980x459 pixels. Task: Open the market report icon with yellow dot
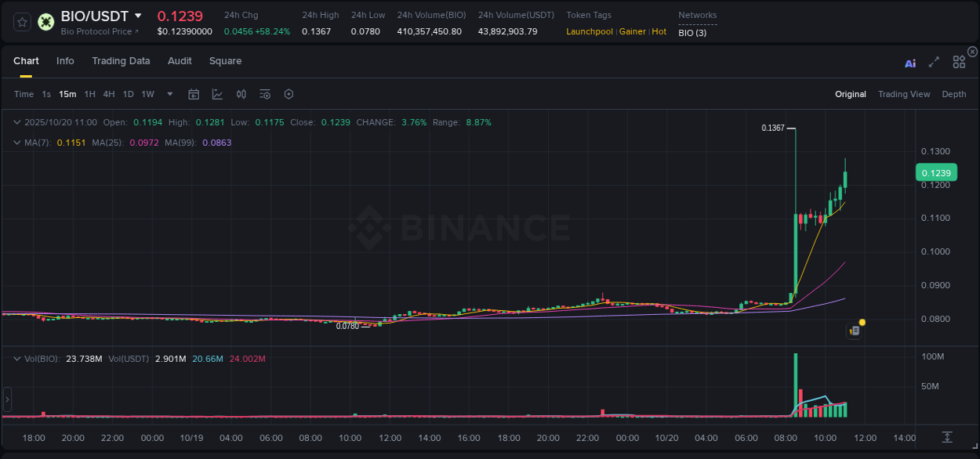[854, 331]
